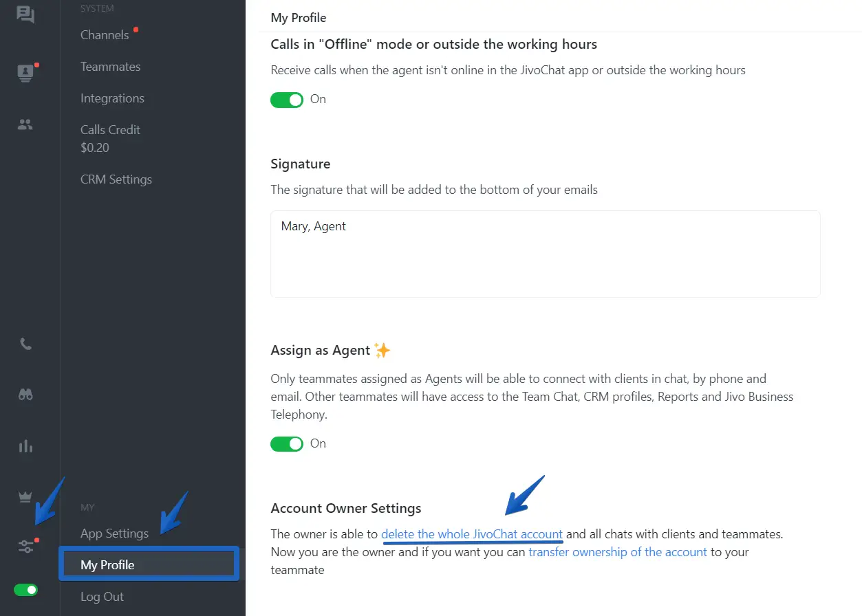Open Calls Credit $0.20 entry
The width and height of the screenshot is (862, 616).
tap(110, 138)
